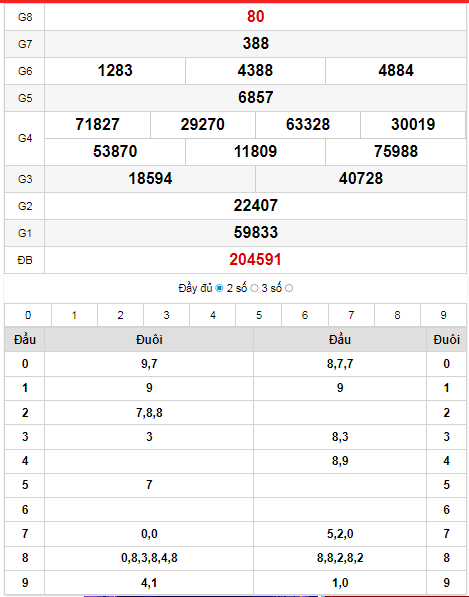Click the G8 row label
This screenshot has height=597, width=469.
point(25,17)
